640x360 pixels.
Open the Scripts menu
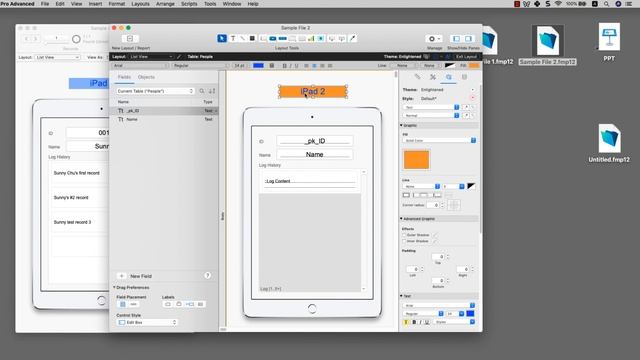point(189,4)
